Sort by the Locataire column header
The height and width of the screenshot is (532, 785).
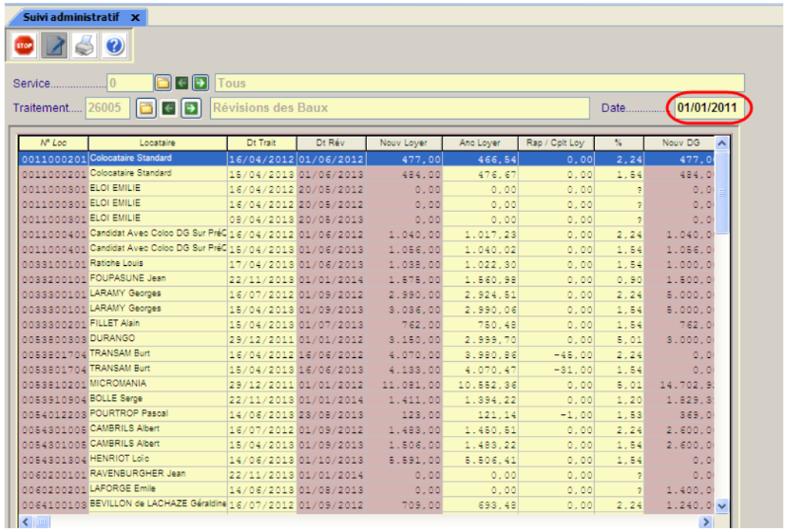(157, 142)
